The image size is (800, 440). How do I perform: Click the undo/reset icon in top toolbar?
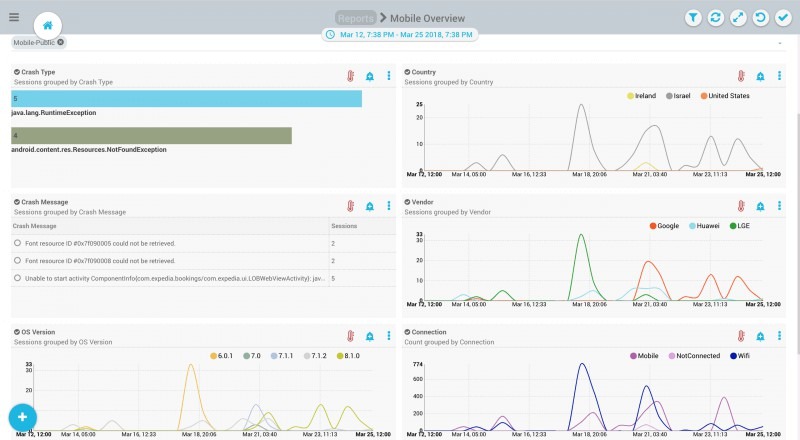[x=761, y=18]
